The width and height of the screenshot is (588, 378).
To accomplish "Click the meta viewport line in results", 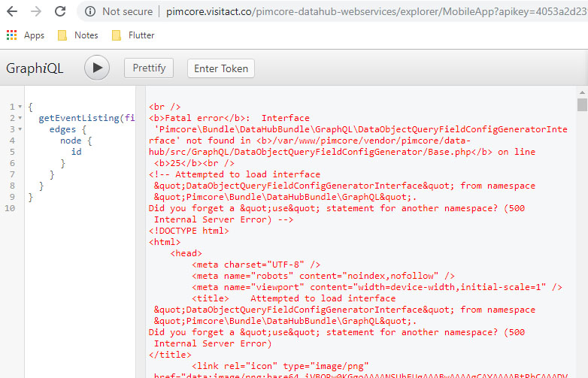I will 377,287.
